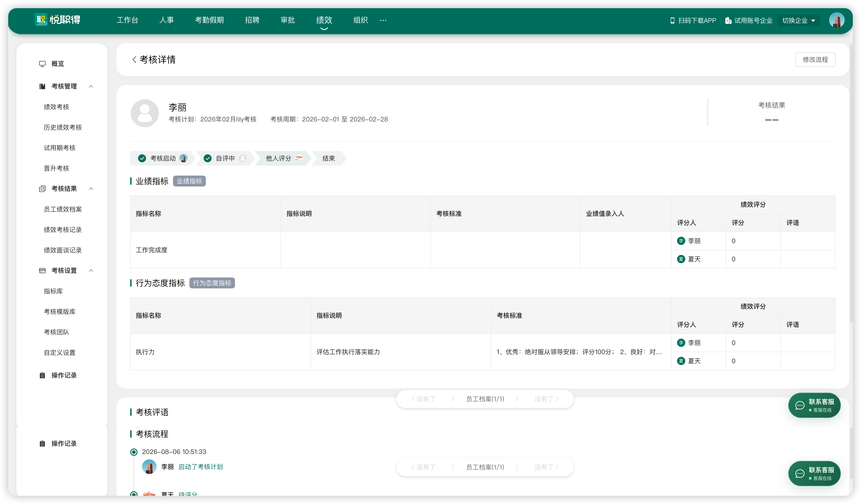Screen dimensions: 861x504
Task: Open 员工绩效档案 in sidebar
Action: point(63,209)
